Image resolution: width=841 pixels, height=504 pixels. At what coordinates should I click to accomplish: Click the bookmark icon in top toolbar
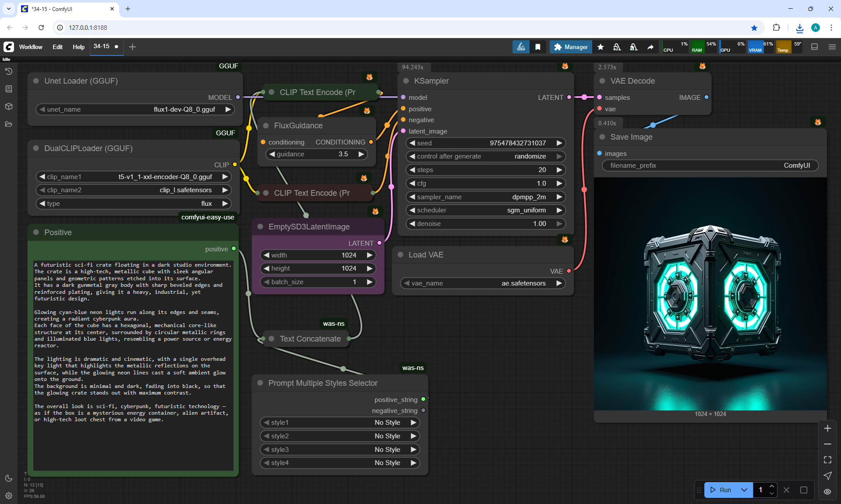click(538, 47)
